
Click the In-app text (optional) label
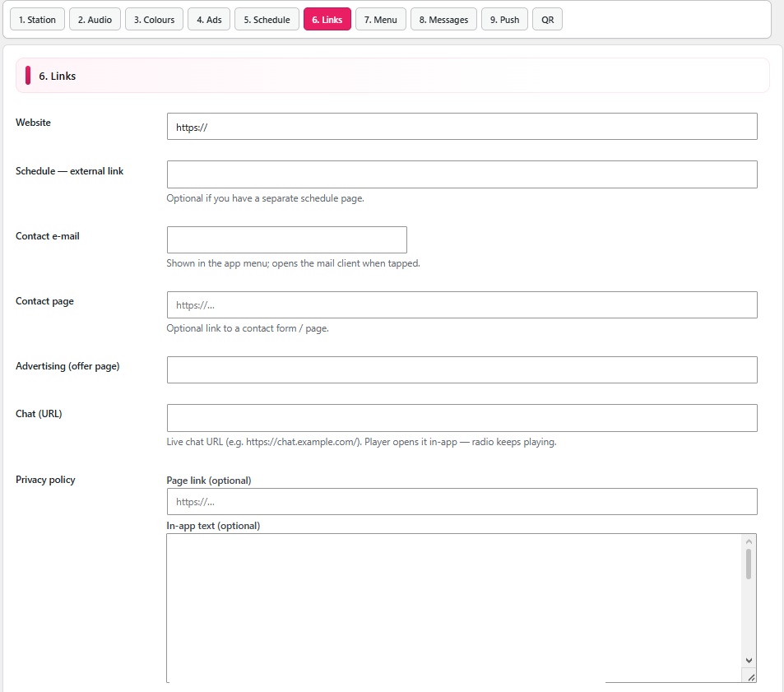(214, 526)
